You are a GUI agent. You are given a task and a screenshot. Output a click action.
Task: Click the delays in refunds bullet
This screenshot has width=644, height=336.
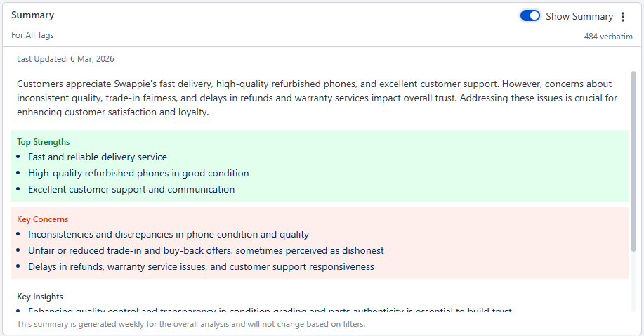[201, 267]
